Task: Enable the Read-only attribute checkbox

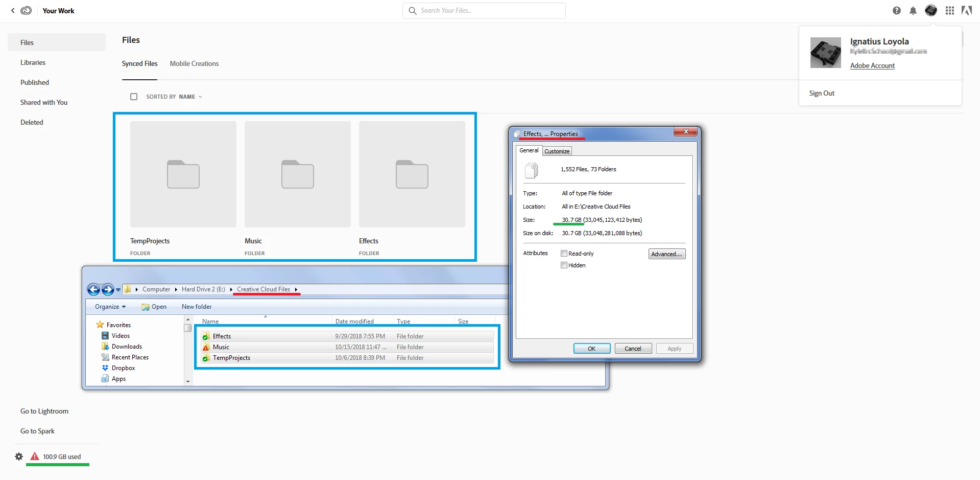Action: [564, 254]
